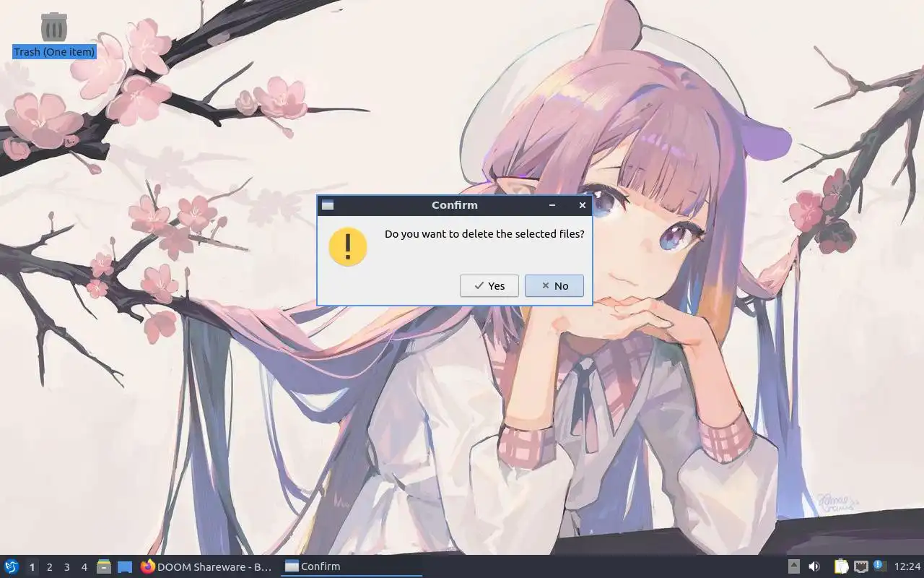This screenshot has width=924, height=578.
Task: Cancel deletion with the No button
Action: point(554,285)
